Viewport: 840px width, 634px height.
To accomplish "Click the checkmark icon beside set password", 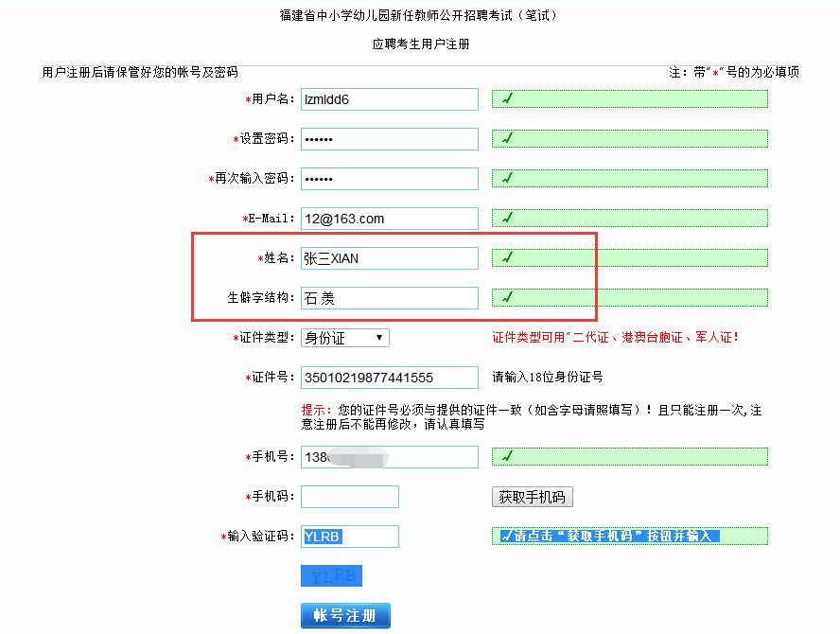I will (508, 139).
